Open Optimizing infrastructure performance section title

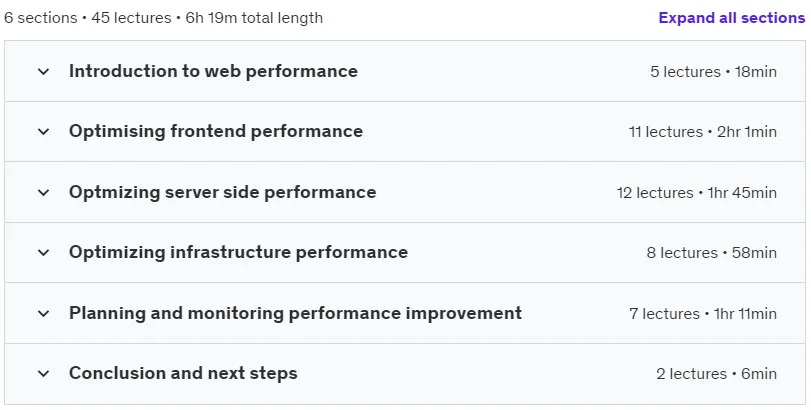(238, 252)
